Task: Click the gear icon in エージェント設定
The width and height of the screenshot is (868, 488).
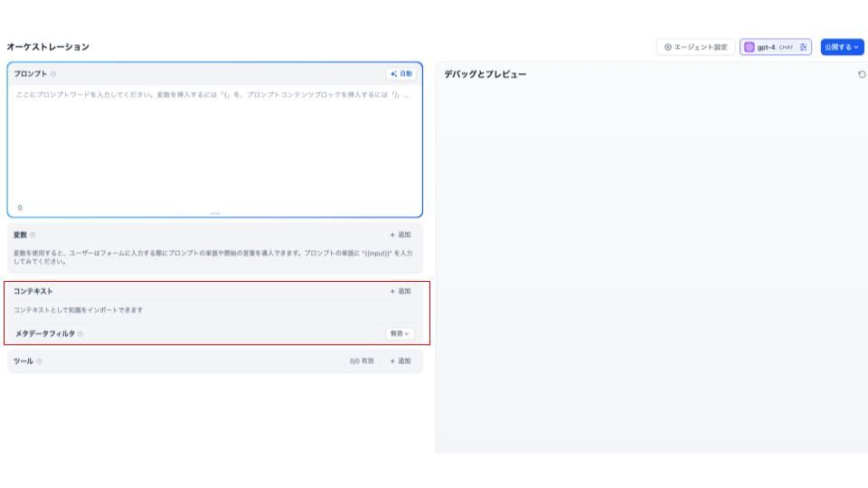Action: point(667,47)
